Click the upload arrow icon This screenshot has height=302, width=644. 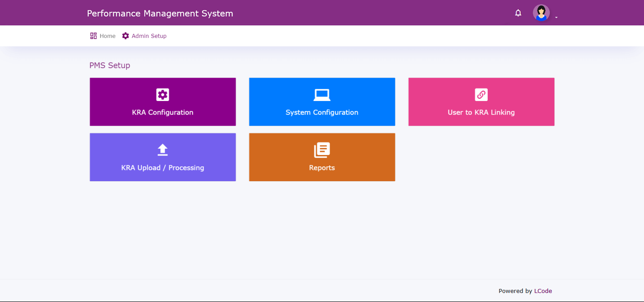coord(163,150)
